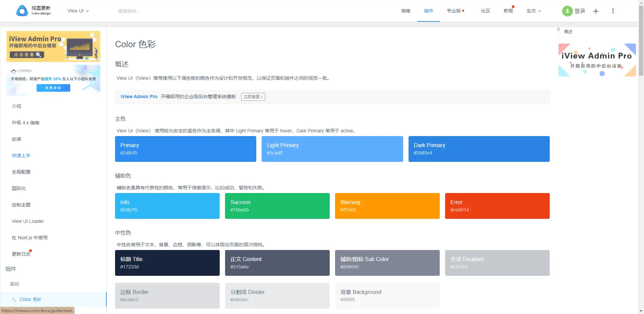Open 更新日志 in the sidebar

(21, 254)
